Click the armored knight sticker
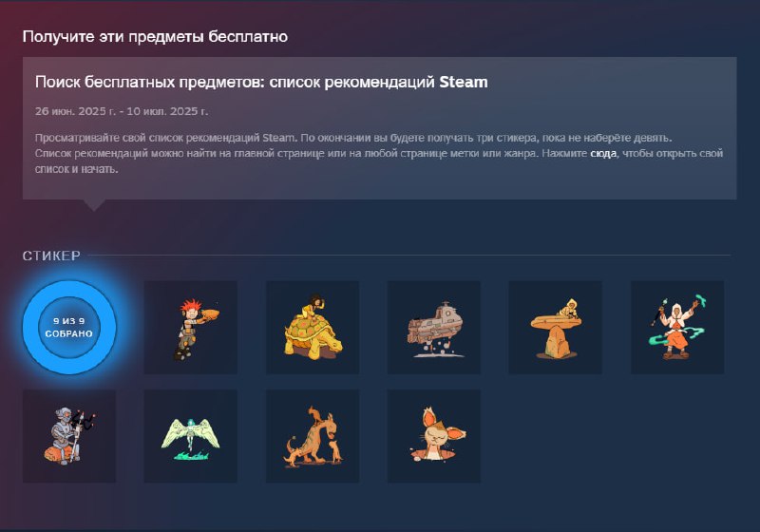760x532 pixels. [x=69, y=436]
